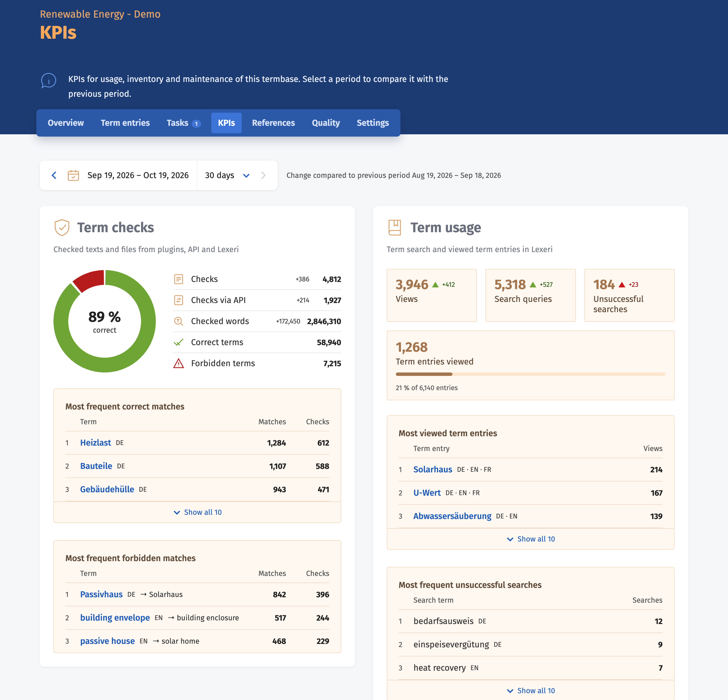Screen dimensions: 728x700
Task: Expand Show all 10 unsuccessful searches
Action: click(x=530, y=691)
